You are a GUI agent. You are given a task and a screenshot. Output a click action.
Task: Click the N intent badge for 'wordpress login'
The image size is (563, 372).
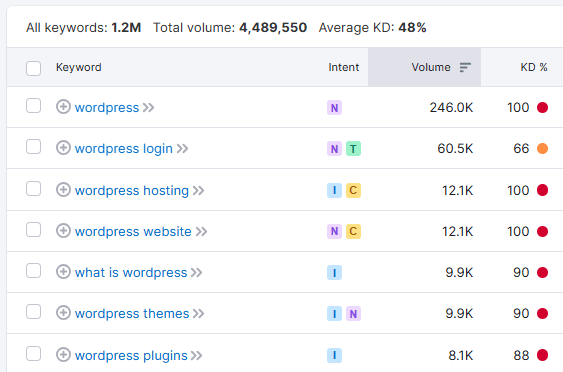point(334,149)
